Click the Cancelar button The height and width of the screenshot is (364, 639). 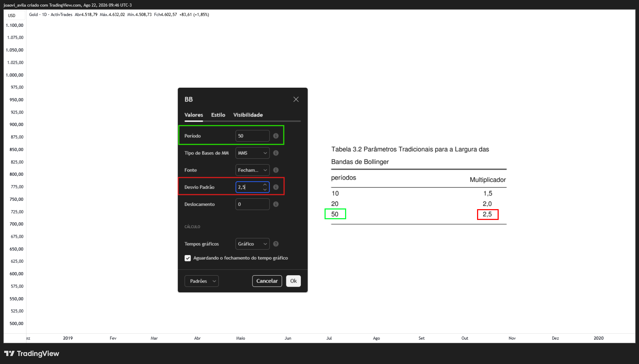coord(267,281)
